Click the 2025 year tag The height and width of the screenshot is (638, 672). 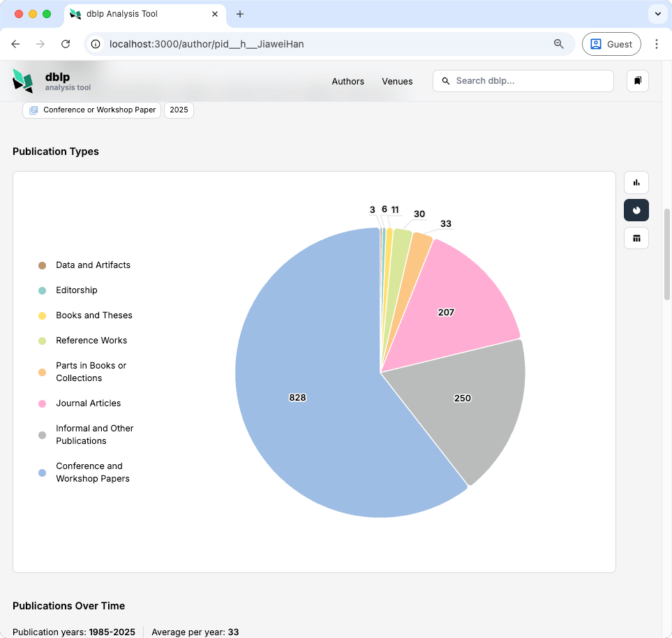point(179,110)
